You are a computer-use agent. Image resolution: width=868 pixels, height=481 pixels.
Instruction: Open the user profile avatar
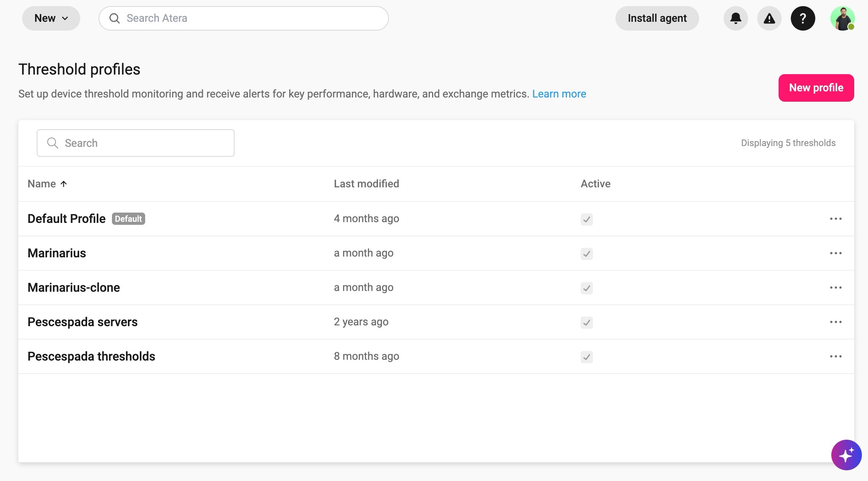pyautogui.click(x=842, y=18)
